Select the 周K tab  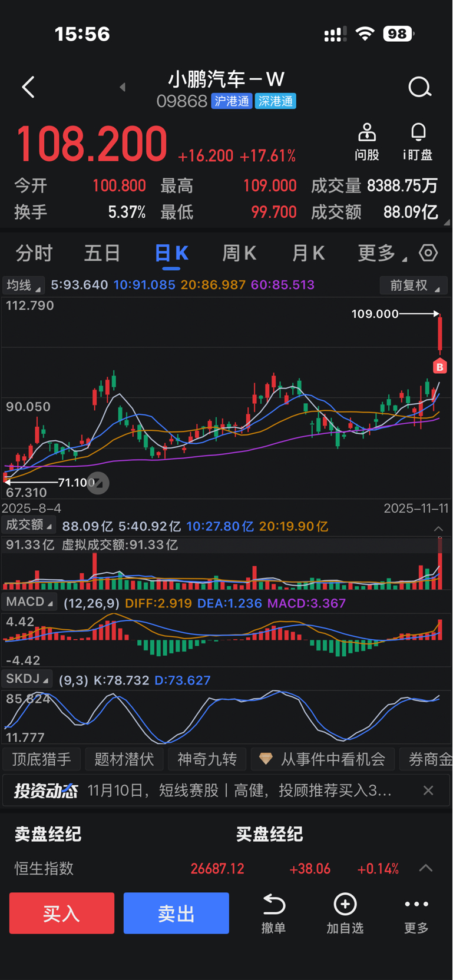pyautogui.click(x=239, y=253)
